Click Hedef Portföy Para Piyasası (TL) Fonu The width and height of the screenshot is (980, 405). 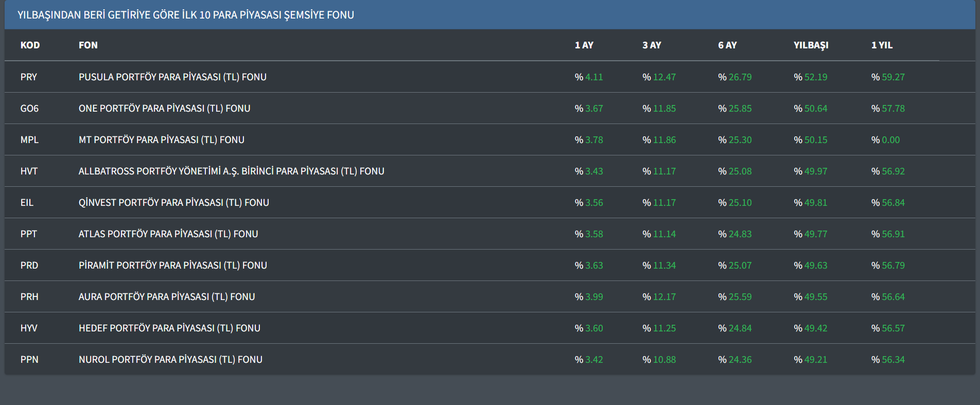click(x=169, y=328)
